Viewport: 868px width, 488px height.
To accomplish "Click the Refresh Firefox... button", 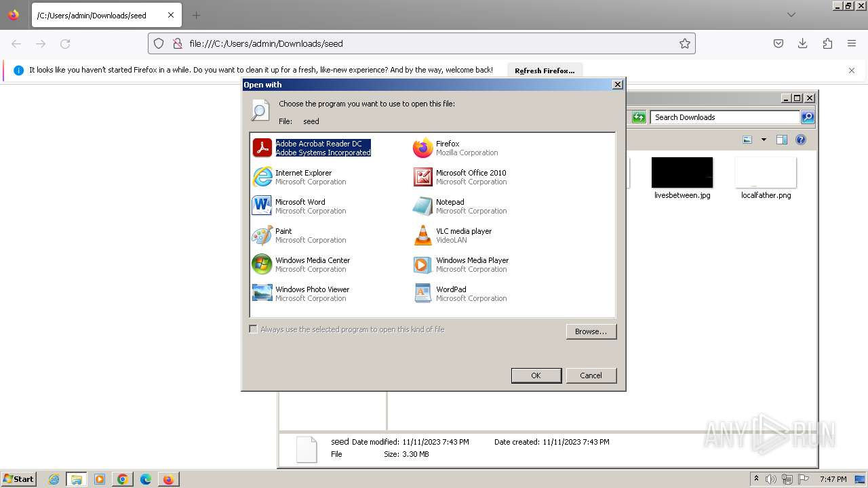I will pyautogui.click(x=545, y=70).
